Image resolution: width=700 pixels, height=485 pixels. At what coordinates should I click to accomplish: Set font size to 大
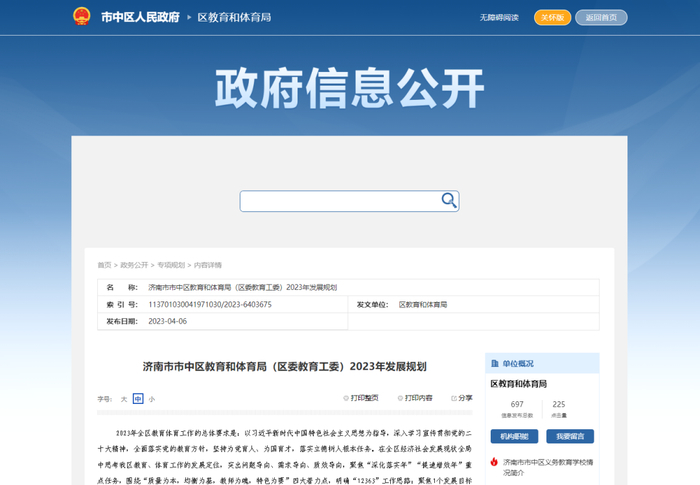coord(124,399)
